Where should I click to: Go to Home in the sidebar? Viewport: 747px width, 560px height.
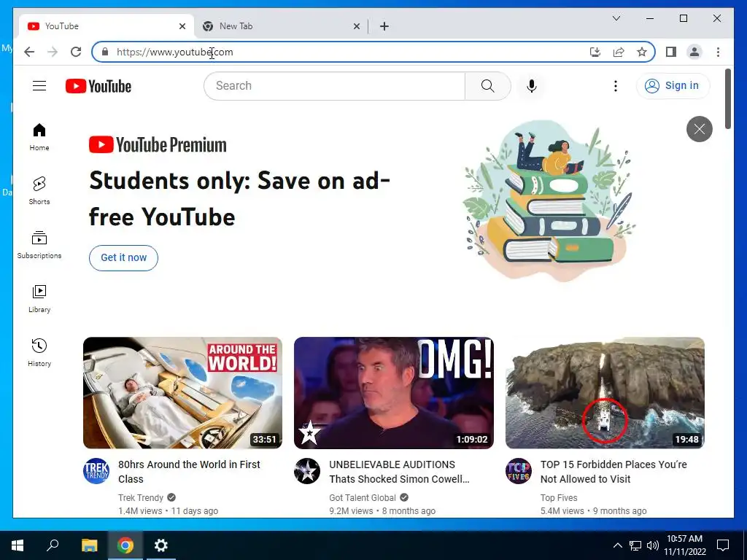[x=39, y=137]
